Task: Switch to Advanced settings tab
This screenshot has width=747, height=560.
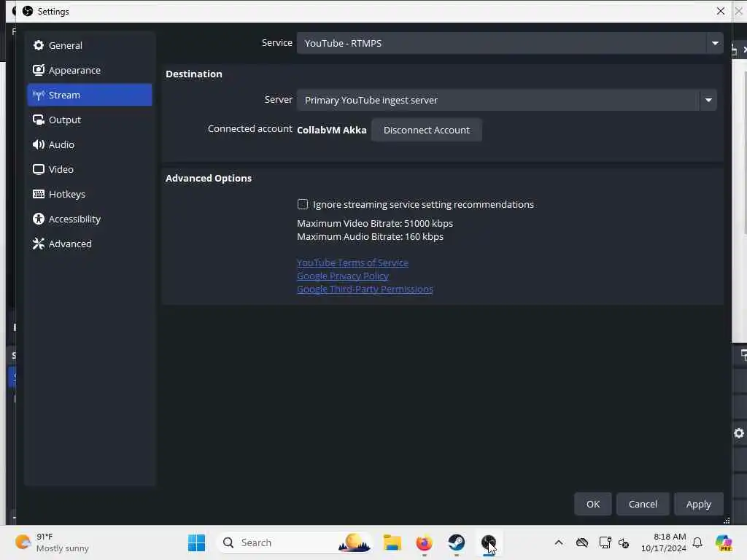Action: pyautogui.click(x=90, y=244)
